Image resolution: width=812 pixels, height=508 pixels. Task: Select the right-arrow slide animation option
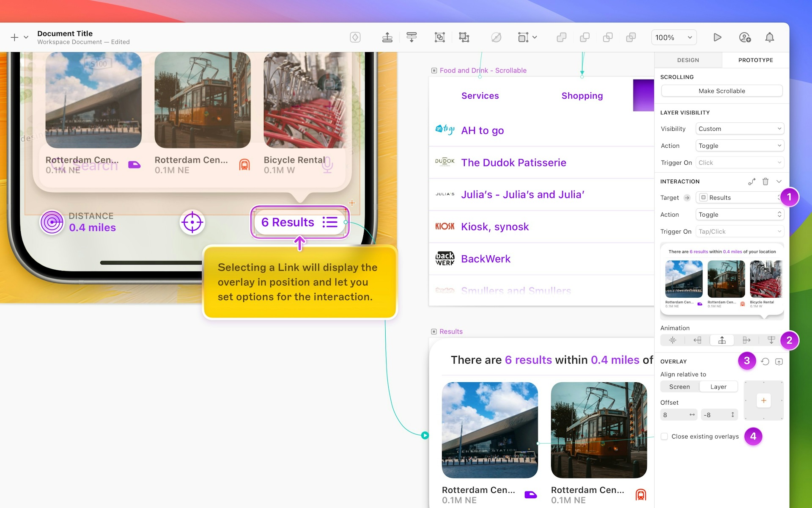click(x=746, y=340)
